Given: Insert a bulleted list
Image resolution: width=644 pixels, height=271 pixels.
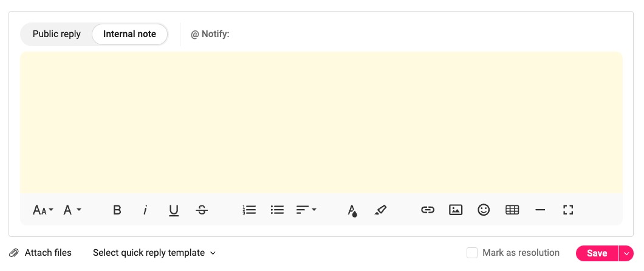Looking at the screenshot, I should pyautogui.click(x=277, y=210).
